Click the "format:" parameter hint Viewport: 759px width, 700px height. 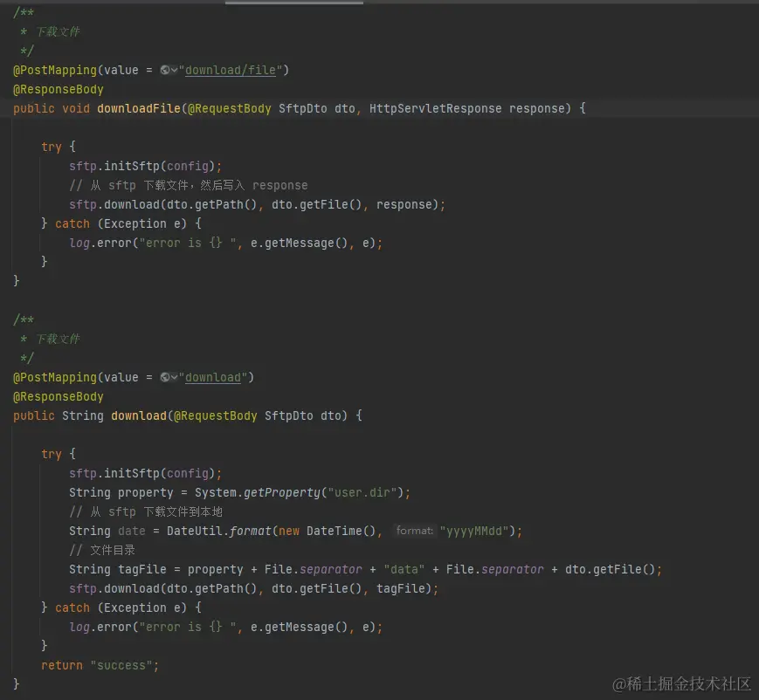point(415,531)
